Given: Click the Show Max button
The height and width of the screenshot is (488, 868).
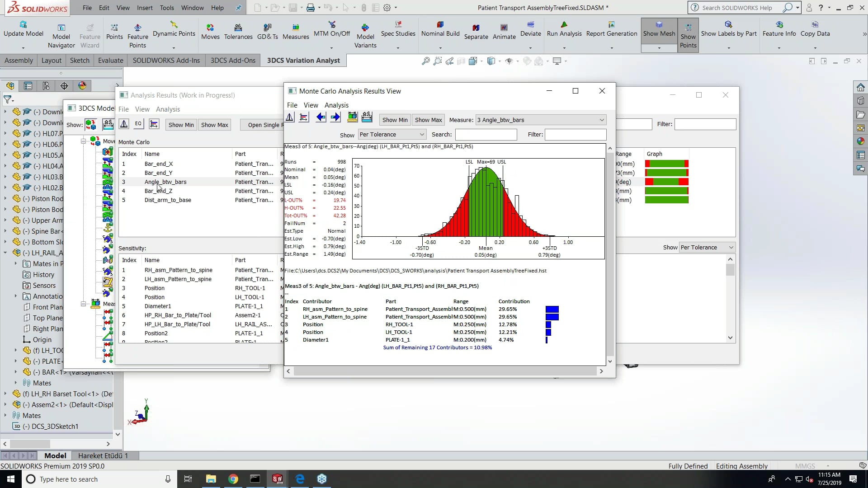Looking at the screenshot, I should (428, 120).
